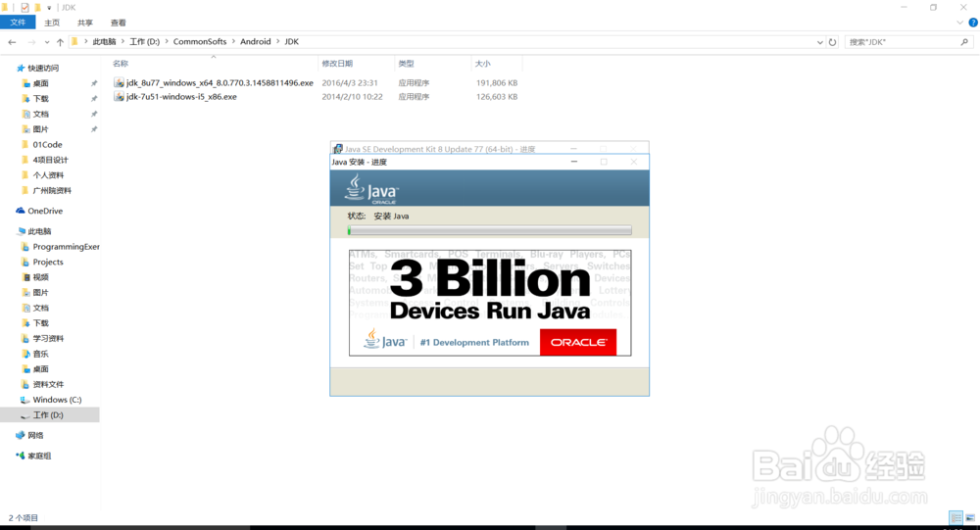This screenshot has height=530, width=980.
Task: Select Windows (C:) drive
Action: point(57,400)
